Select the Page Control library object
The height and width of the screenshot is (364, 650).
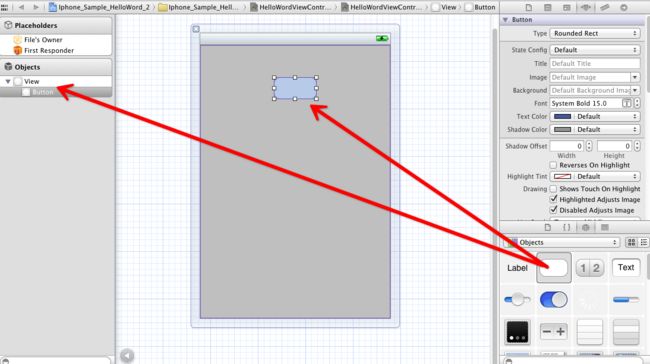517,332
